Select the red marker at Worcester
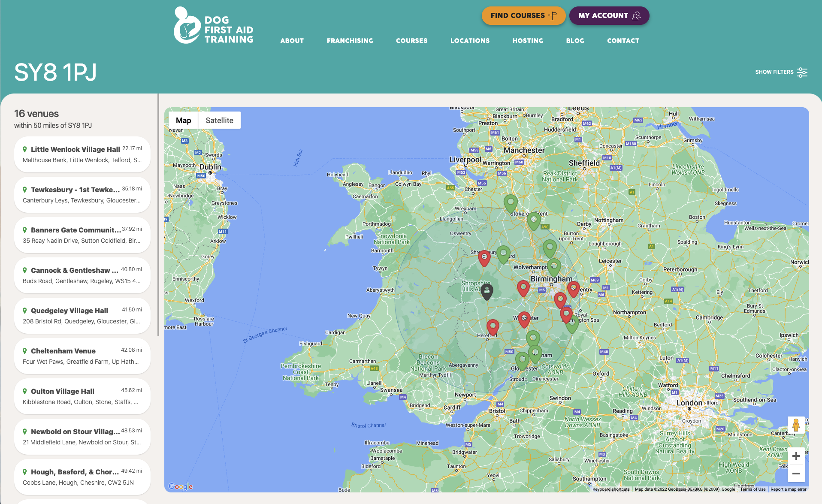This screenshot has width=822, height=504. coord(524,320)
